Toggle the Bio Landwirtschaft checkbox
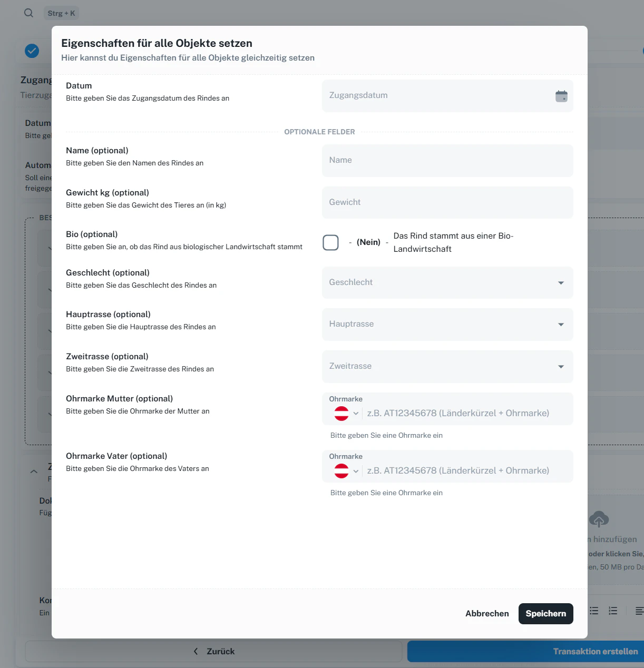 click(x=330, y=242)
